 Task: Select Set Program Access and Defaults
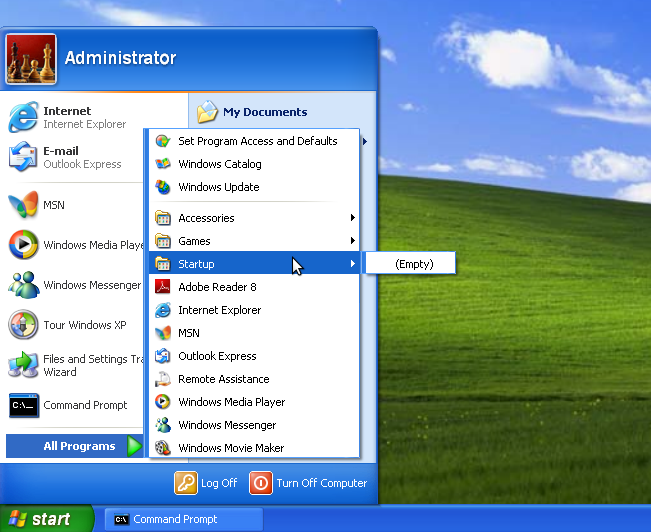click(257, 141)
